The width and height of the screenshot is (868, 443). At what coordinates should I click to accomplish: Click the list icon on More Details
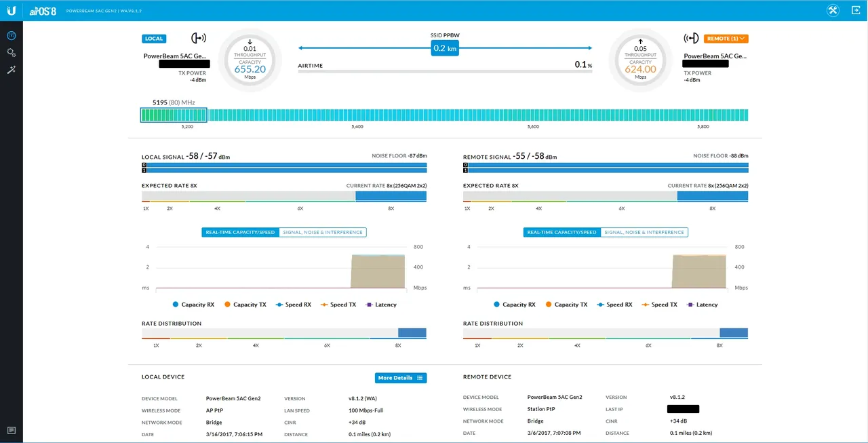tap(420, 378)
